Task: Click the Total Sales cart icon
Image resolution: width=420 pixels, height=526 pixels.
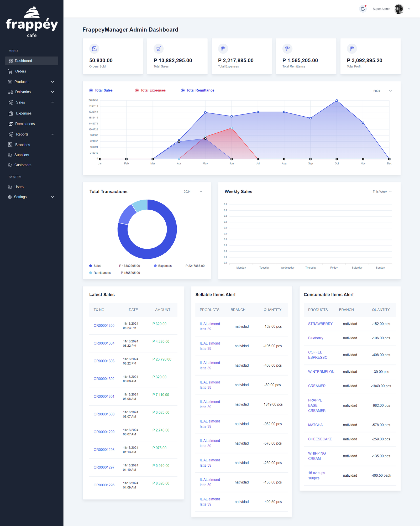Action: [159, 49]
